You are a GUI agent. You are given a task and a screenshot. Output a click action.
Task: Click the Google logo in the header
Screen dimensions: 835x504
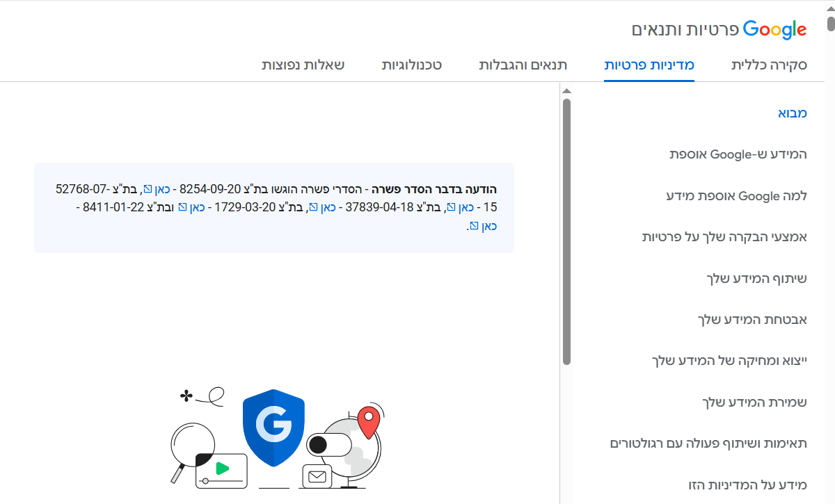coord(774,30)
